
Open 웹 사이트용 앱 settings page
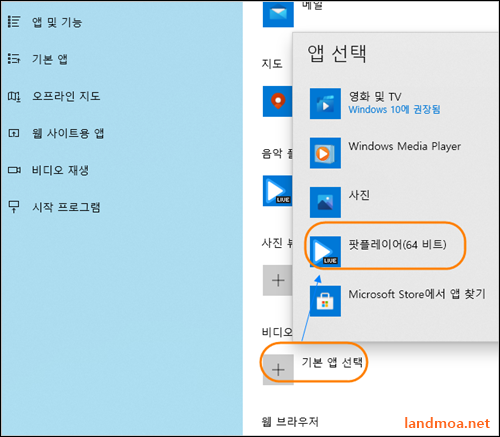(68, 133)
